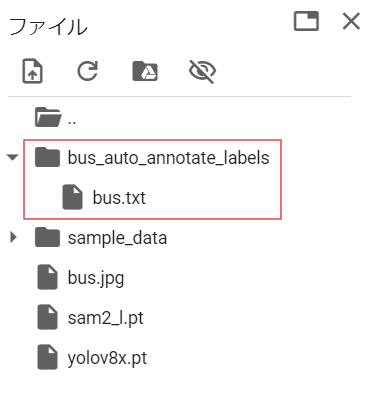Click the file icon beside bus.txt
This screenshot has height=410, width=370.
tap(72, 197)
